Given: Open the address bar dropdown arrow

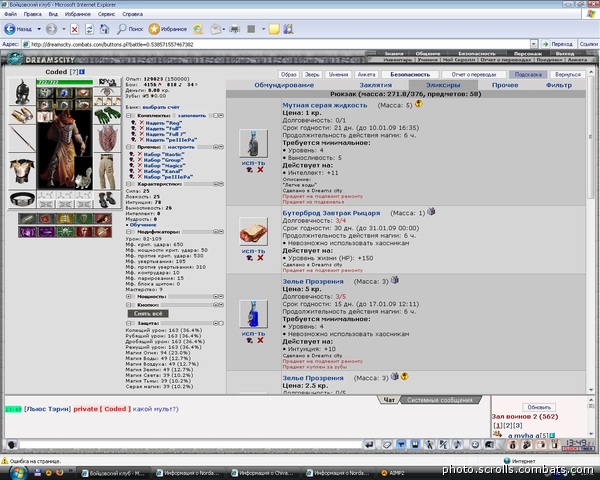Looking at the screenshot, I should 534,44.
